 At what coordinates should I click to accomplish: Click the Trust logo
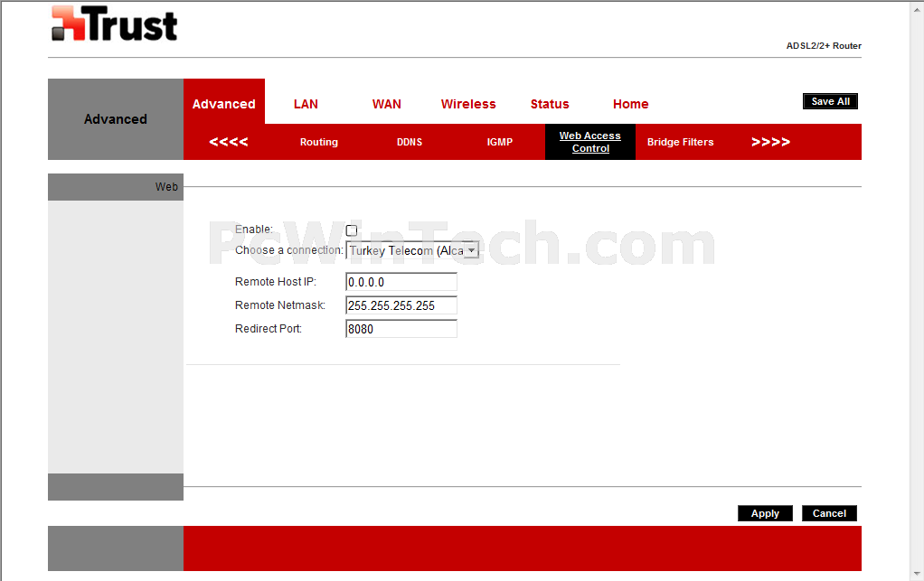tap(114, 23)
